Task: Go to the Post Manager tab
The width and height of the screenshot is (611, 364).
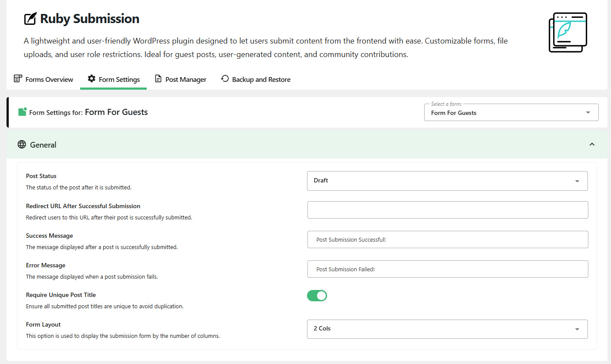Action: point(180,79)
